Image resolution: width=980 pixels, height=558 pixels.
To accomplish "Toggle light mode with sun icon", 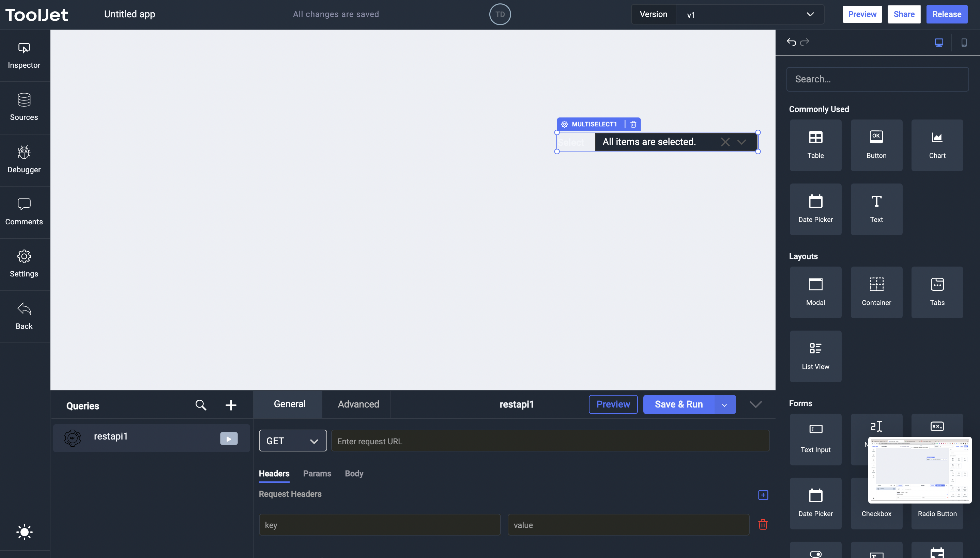I will pyautogui.click(x=24, y=532).
